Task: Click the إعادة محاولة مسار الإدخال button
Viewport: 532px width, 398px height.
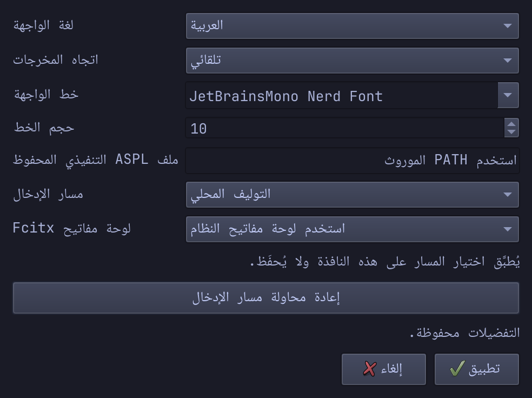Action: 266,298
